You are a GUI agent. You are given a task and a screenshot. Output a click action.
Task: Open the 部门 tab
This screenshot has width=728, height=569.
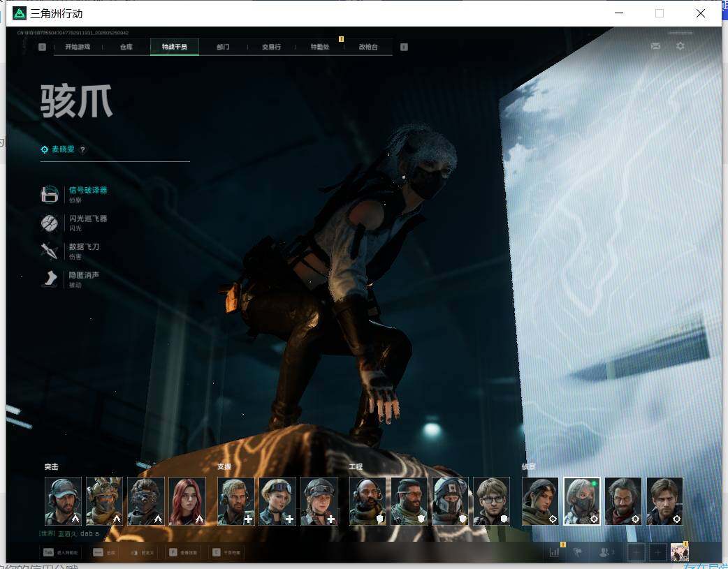tap(223, 47)
